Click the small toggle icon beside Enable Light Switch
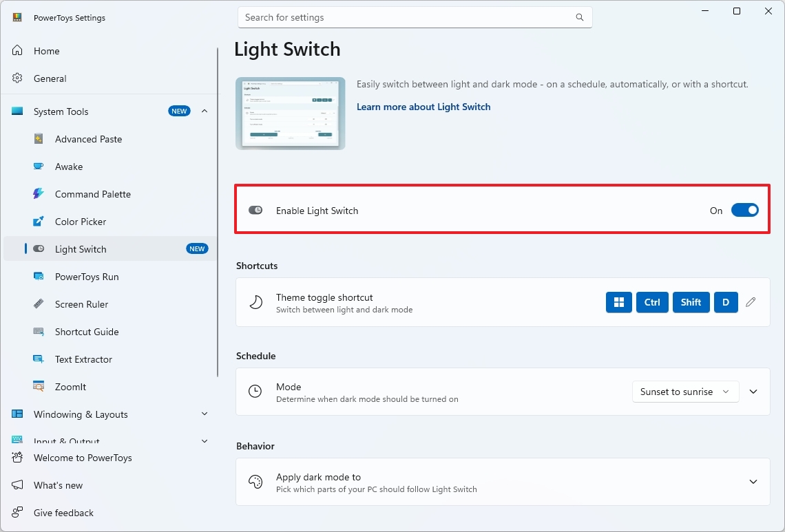This screenshot has width=785, height=532. (x=255, y=210)
